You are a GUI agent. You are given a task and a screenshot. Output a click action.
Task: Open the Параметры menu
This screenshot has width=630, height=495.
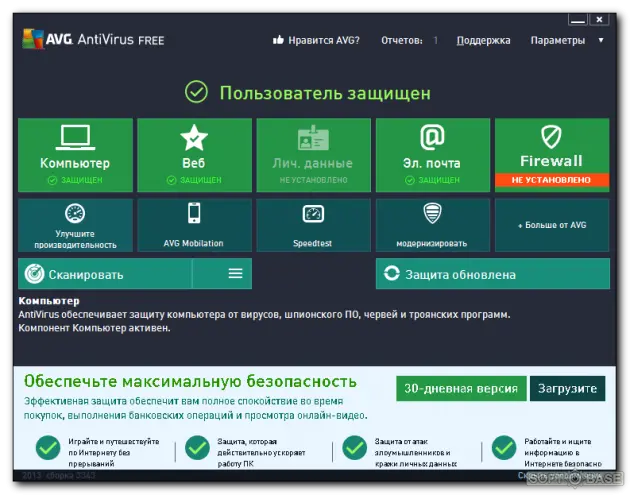[x=557, y=41]
